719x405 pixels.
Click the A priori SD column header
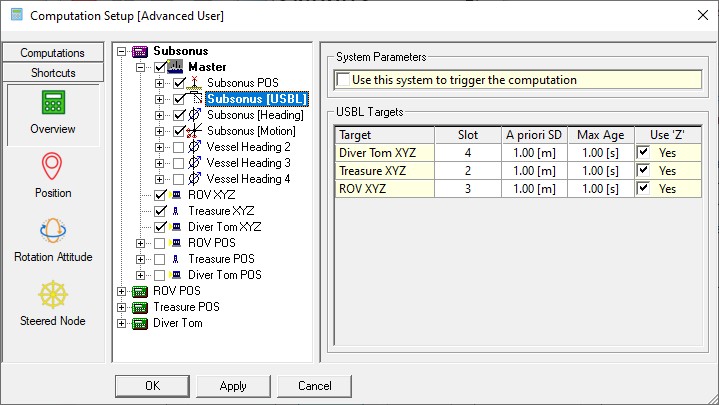[x=534, y=135]
